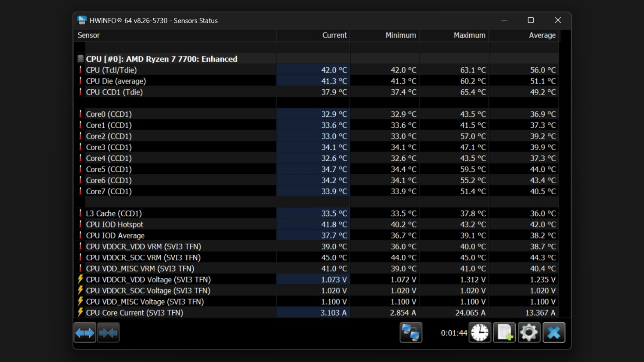Viewport: 644px width, 362px height.
Task: Click the shrink layout arrows icon
Action: pyautogui.click(x=108, y=333)
